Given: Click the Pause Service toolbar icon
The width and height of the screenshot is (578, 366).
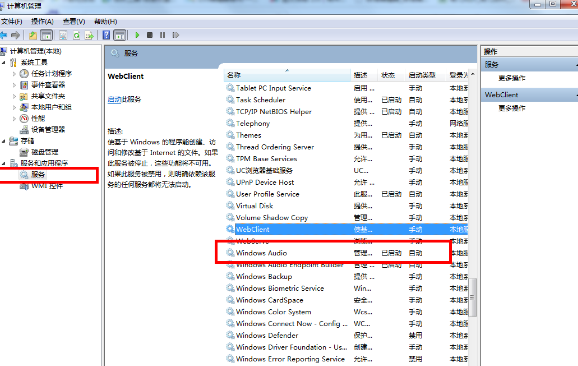Looking at the screenshot, I should (x=163, y=35).
